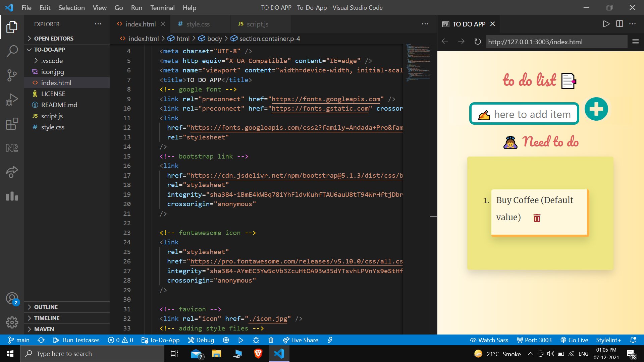Viewport: 644px width, 362px height.
Task: Click the green plus add-item button
Action: pos(596,109)
